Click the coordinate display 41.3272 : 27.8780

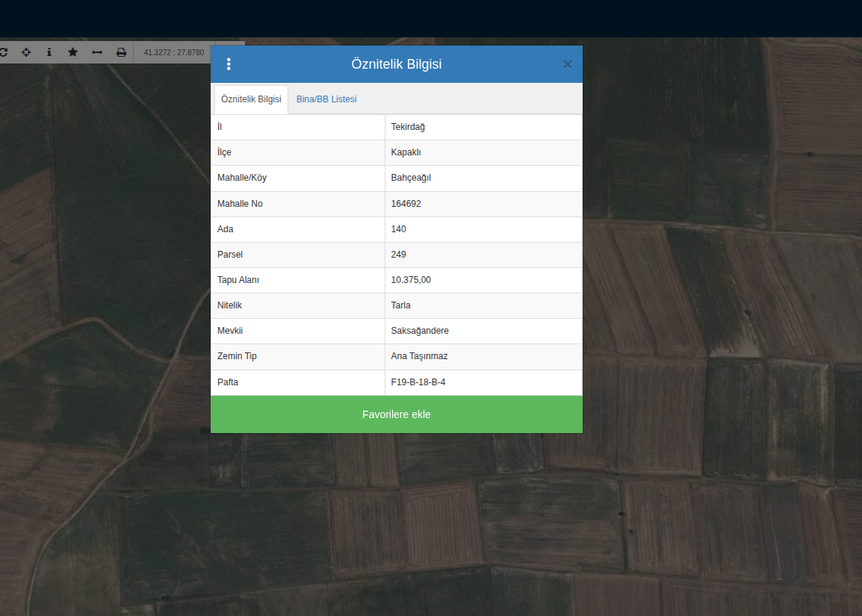pos(174,52)
